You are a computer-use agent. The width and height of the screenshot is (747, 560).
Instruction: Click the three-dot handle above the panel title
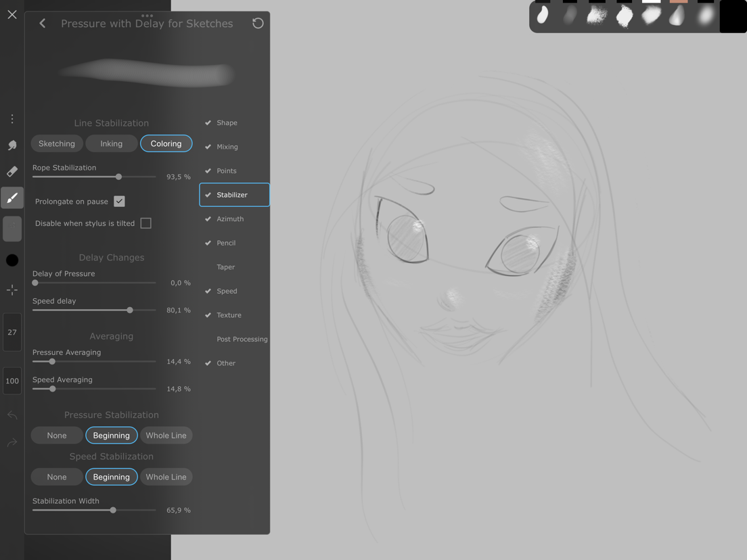pyautogui.click(x=148, y=15)
